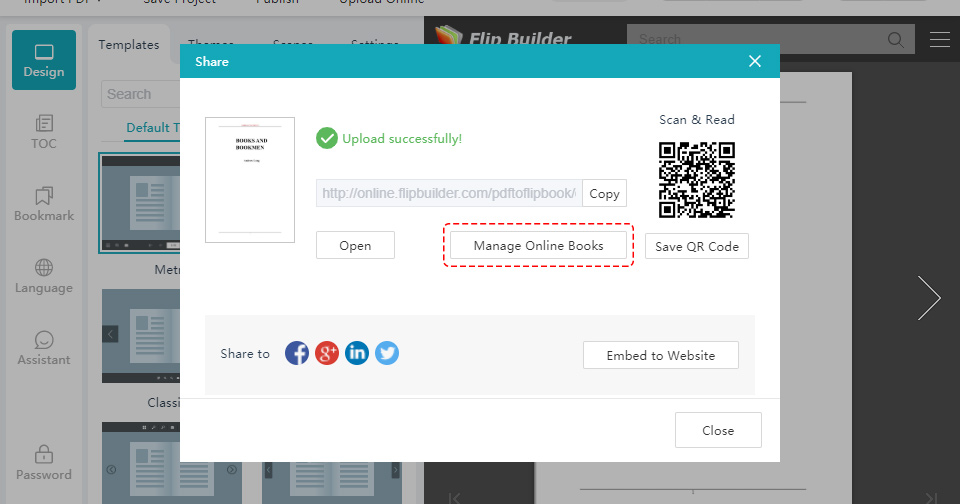Copy the uploaded book URL
This screenshot has width=960, height=504.
point(604,194)
